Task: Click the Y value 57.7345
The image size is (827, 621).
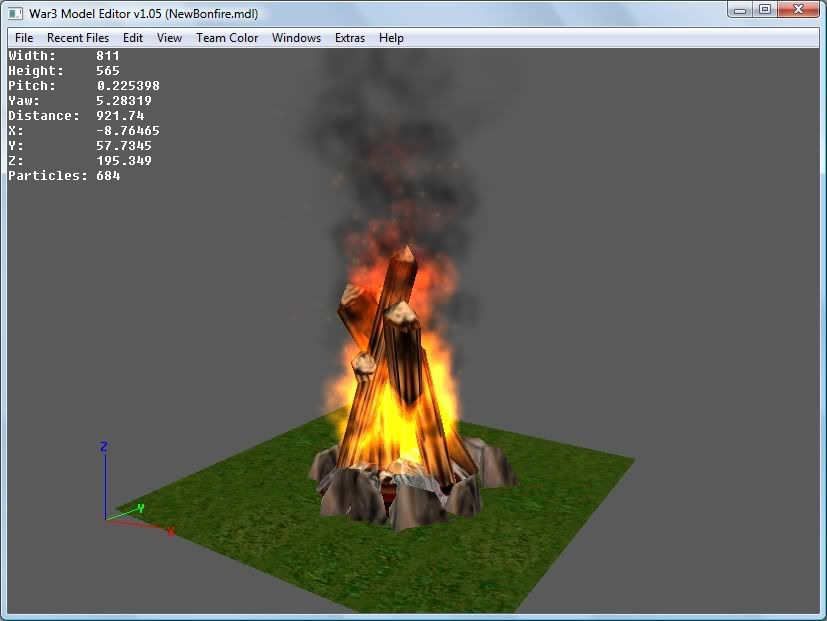Action: 124,146
